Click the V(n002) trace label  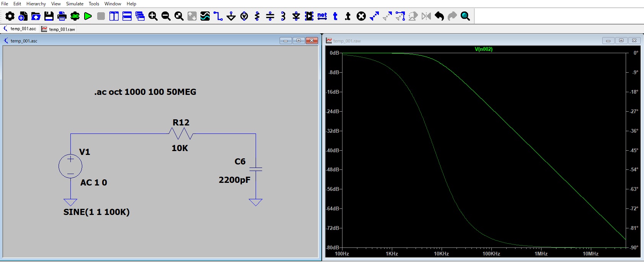coord(484,49)
